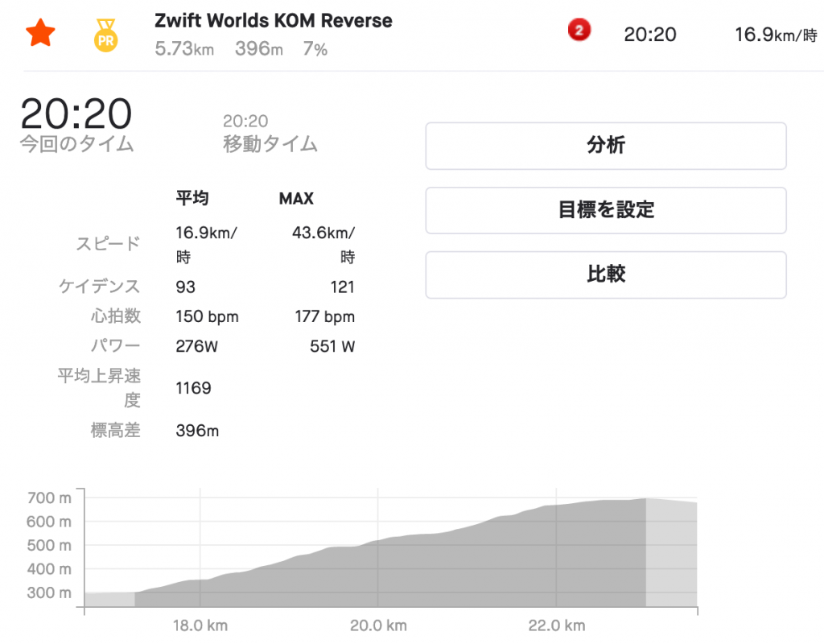
Task: Click the gold PR medal icon
Action: (x=105, y=36)
